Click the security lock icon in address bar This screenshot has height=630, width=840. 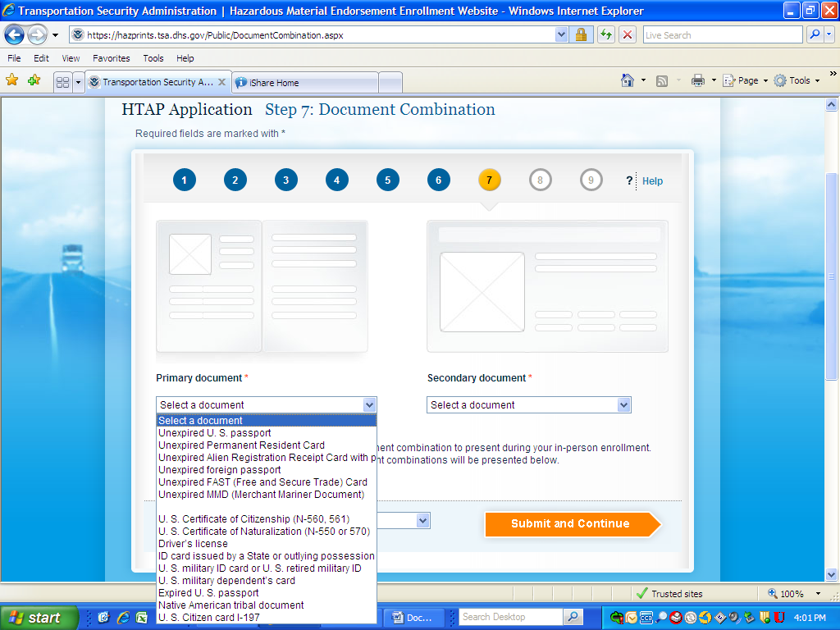[581, 35]
